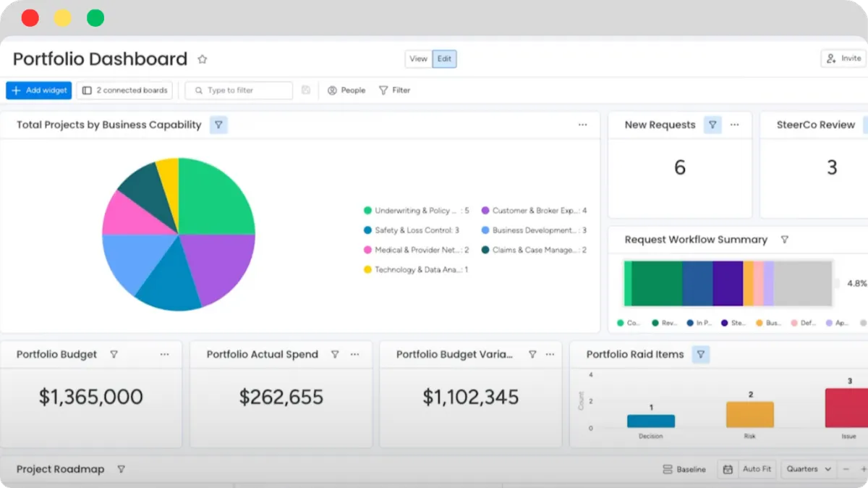
Task: Click the Technology & Data Ana legend entry
Action: 416,269
